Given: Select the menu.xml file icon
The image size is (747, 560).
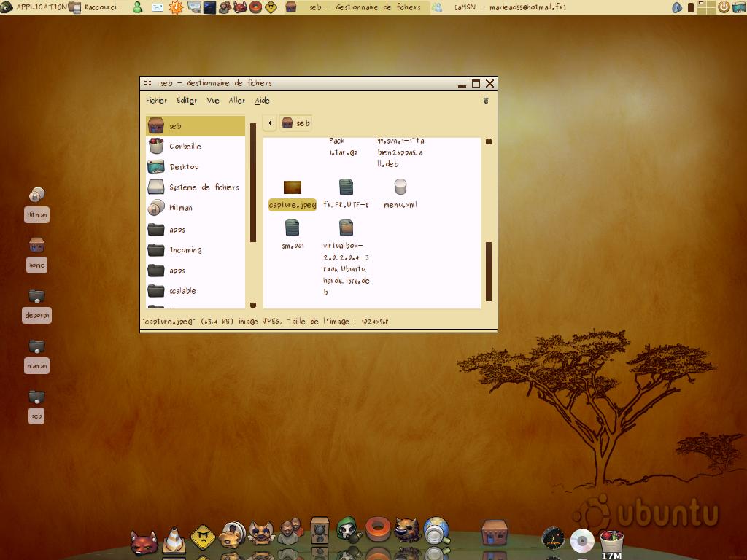Looking at the screenshot, I should [400, 187].
